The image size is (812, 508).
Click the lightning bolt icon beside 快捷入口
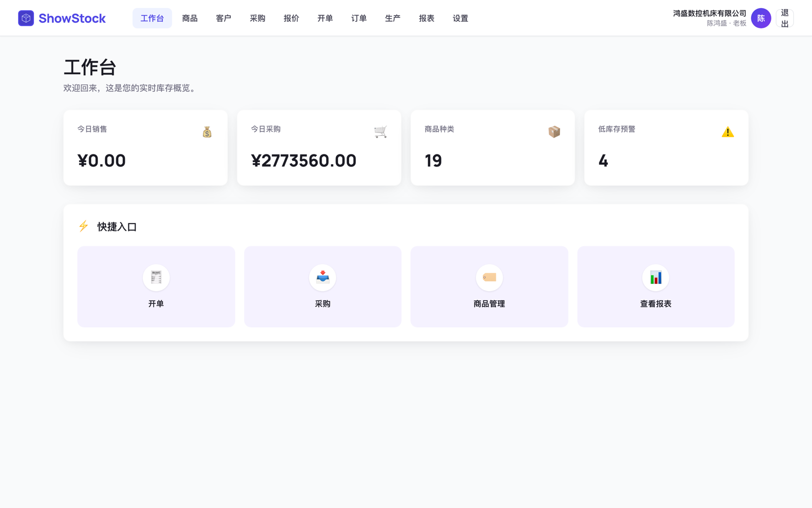83,226
